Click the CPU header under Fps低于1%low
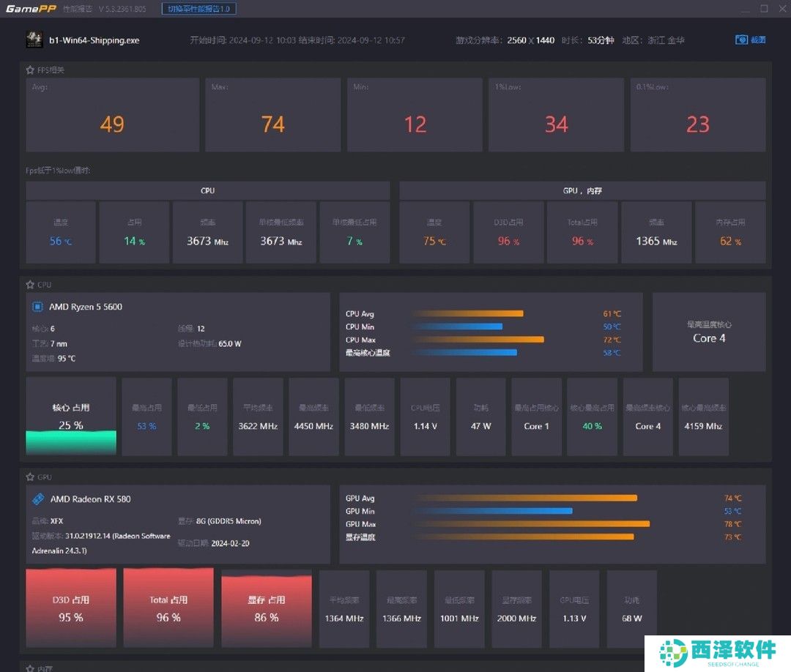This screenshot has height=672, width=791. [x=207, y=190]
